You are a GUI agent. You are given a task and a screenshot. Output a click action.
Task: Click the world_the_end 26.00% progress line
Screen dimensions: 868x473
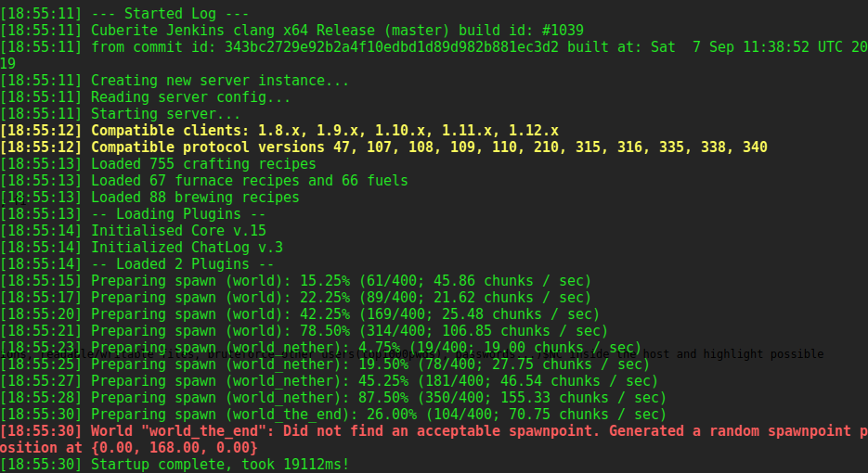[x=378, y=415]
